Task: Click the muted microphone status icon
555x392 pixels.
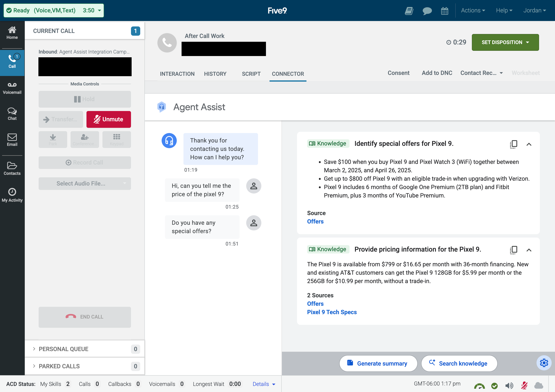Action: (524, 385)
